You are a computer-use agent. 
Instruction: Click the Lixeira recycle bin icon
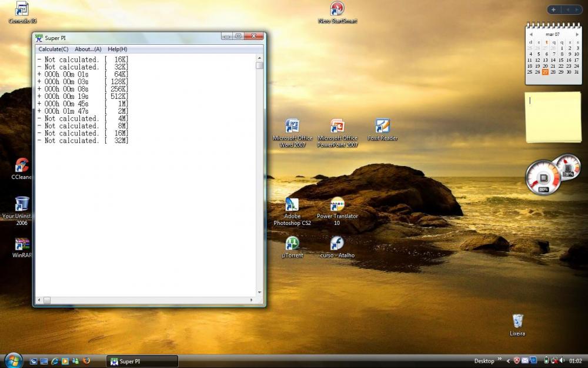(x=517, y=321)
